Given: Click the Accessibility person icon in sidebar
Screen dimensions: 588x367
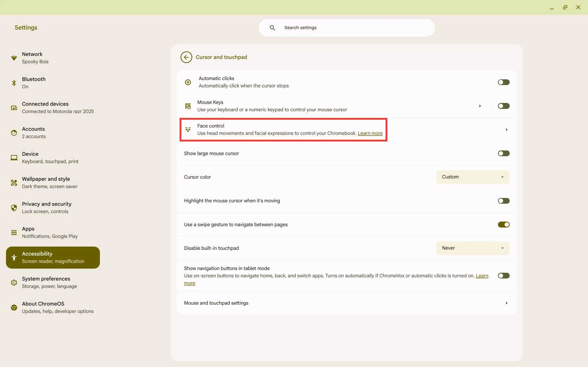Looking at the screenshot, I should [x=14, y=257].
